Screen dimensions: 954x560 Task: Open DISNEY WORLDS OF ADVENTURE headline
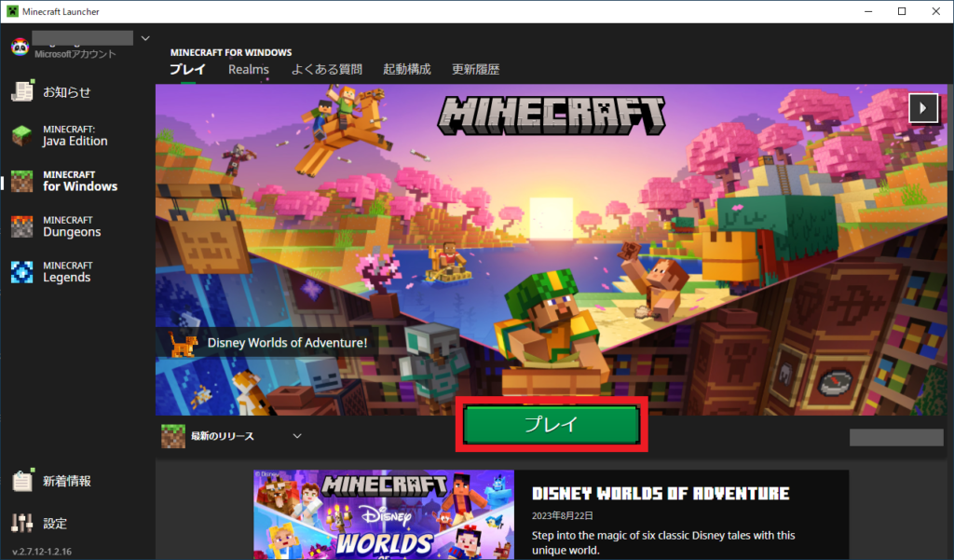(x=661, y=493)
